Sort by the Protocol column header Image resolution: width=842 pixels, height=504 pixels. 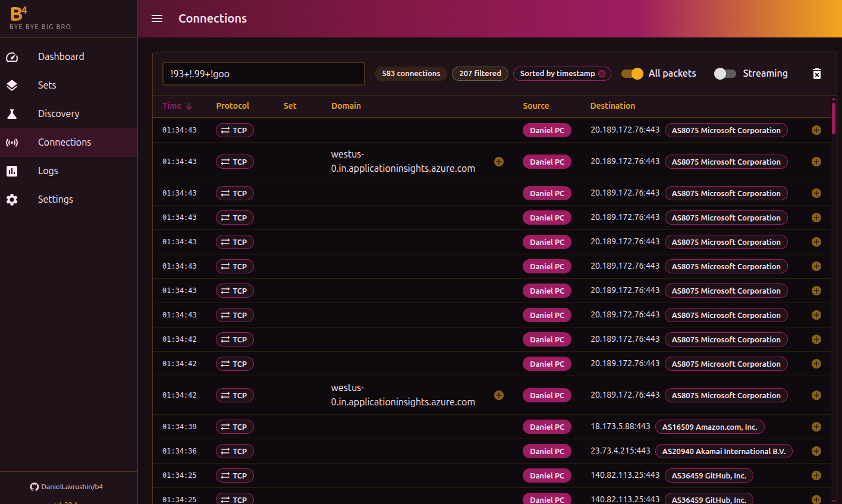233,106
